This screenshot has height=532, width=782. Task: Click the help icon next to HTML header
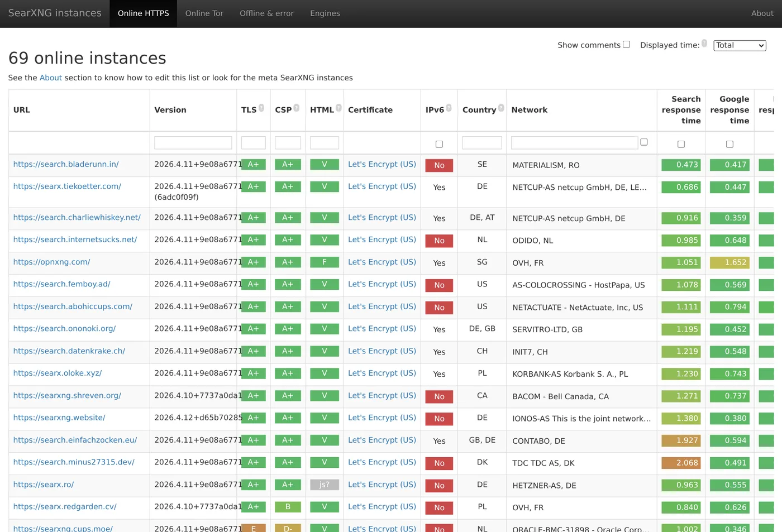338,108
